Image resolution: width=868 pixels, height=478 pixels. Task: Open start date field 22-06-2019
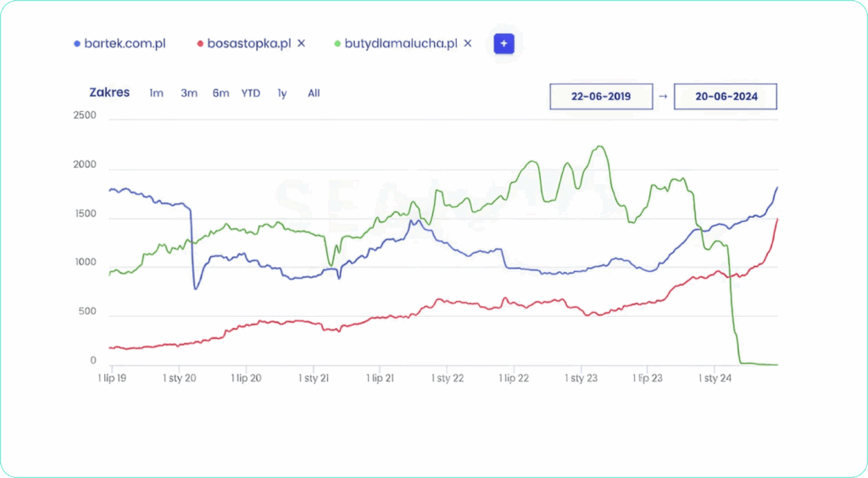pyautogui.click(x=601, y=97)
